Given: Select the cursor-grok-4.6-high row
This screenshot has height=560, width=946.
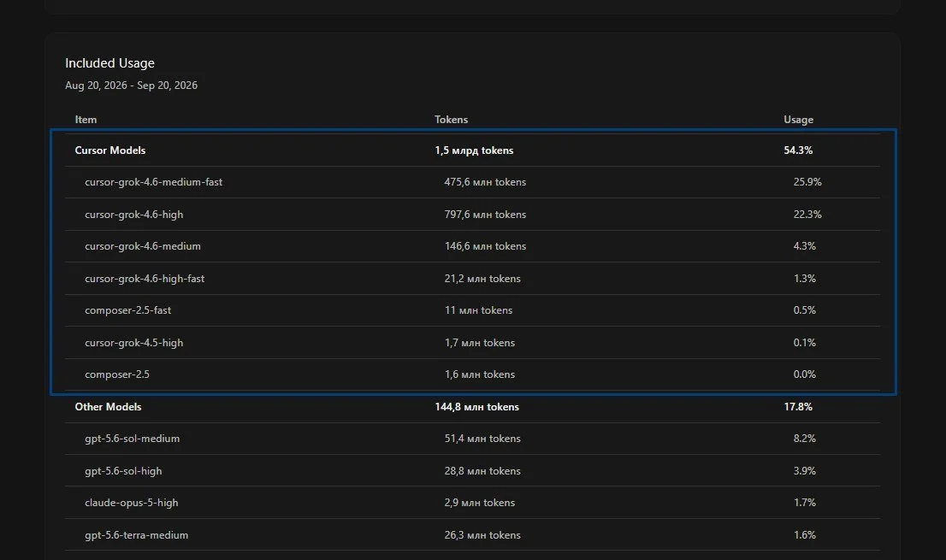Looking at the screenshot, I should (x=472, y=215).
